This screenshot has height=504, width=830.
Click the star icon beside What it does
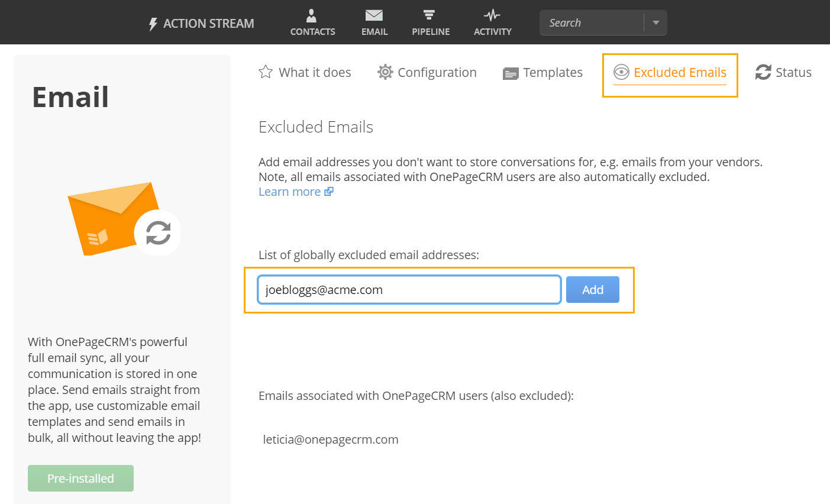click(x=266, y=72)
